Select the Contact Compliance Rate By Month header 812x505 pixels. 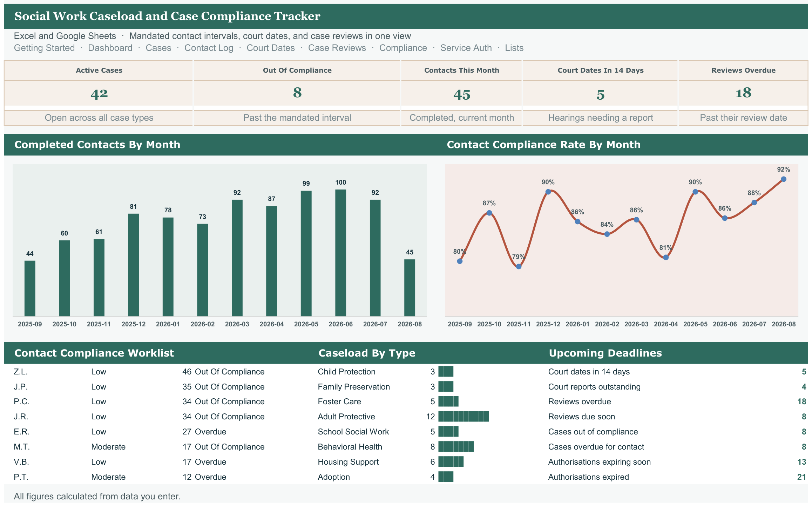(x=544, y=145)
